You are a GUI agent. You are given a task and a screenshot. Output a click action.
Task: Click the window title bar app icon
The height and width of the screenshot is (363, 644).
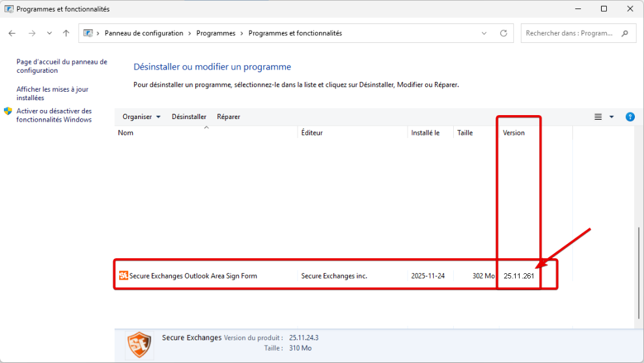click(8, 9)
